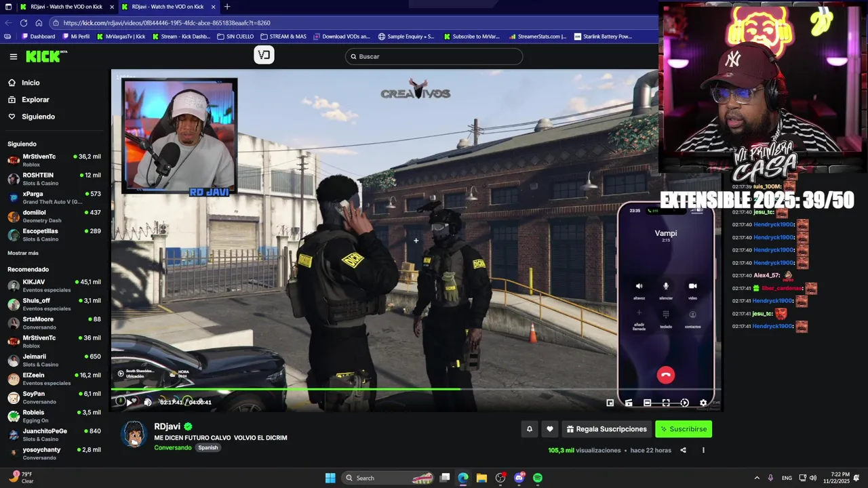Click the browser address bar URL
Viewport: 868px width, 488px height.
tap(167, 22)
